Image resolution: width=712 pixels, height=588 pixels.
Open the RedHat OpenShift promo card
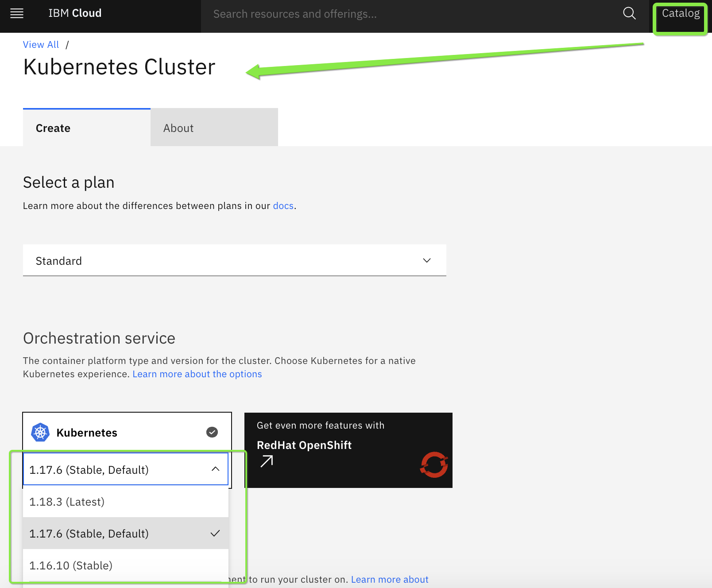[x=348, y=450]
